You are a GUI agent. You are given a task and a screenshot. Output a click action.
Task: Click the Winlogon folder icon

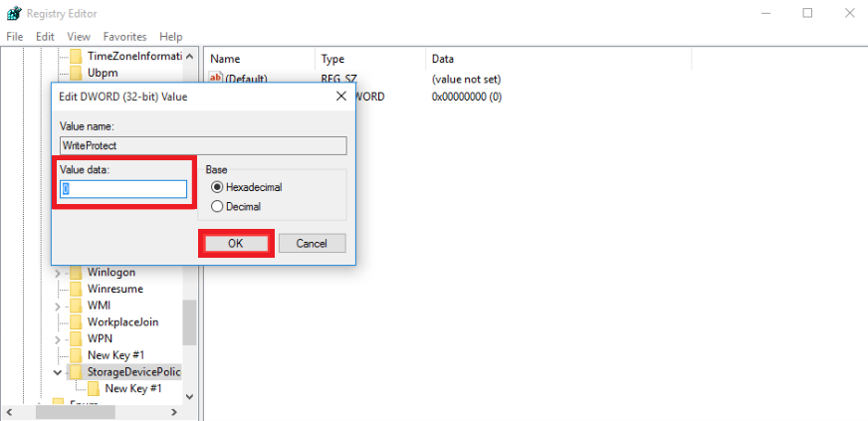[x=77, y=272]
